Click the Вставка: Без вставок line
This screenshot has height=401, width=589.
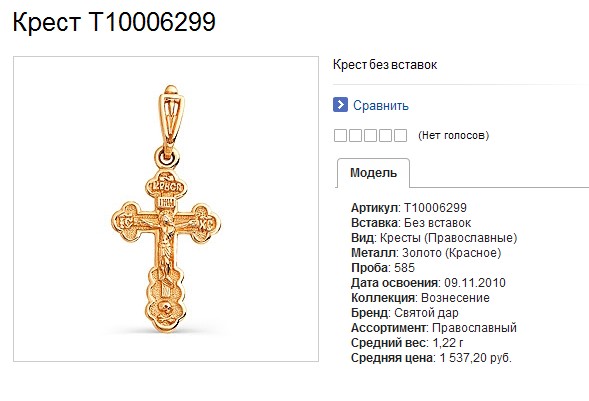click(411, 223)
